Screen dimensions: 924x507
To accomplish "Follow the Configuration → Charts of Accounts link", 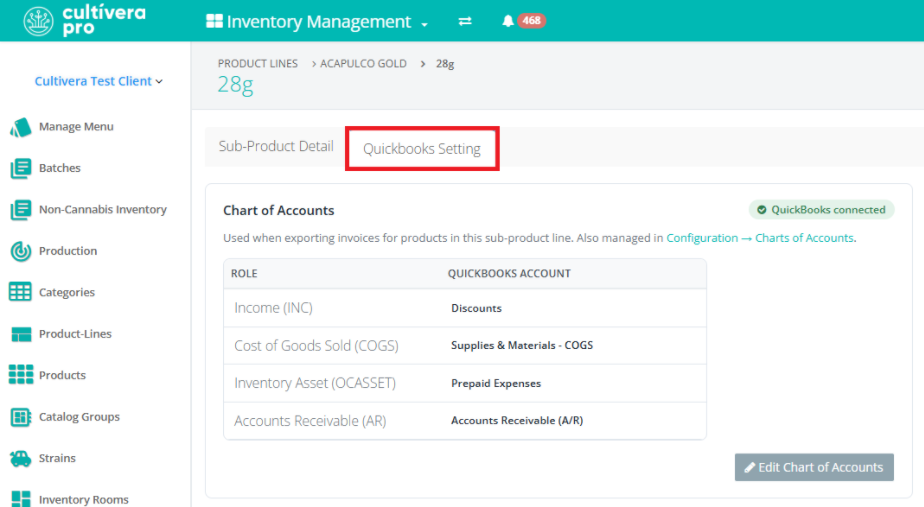I will pyautogui.click(x=760, y=238).
